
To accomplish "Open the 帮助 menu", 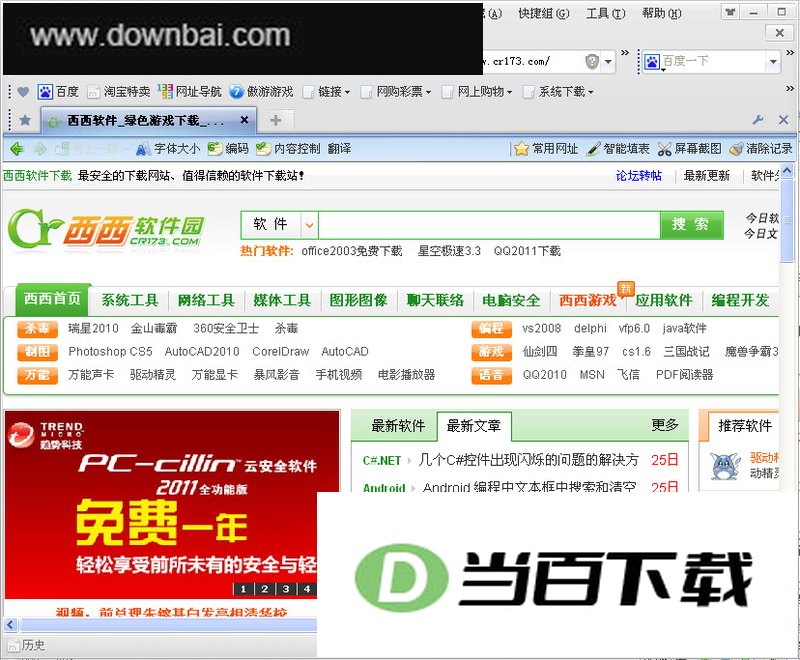I will [661, 13].
